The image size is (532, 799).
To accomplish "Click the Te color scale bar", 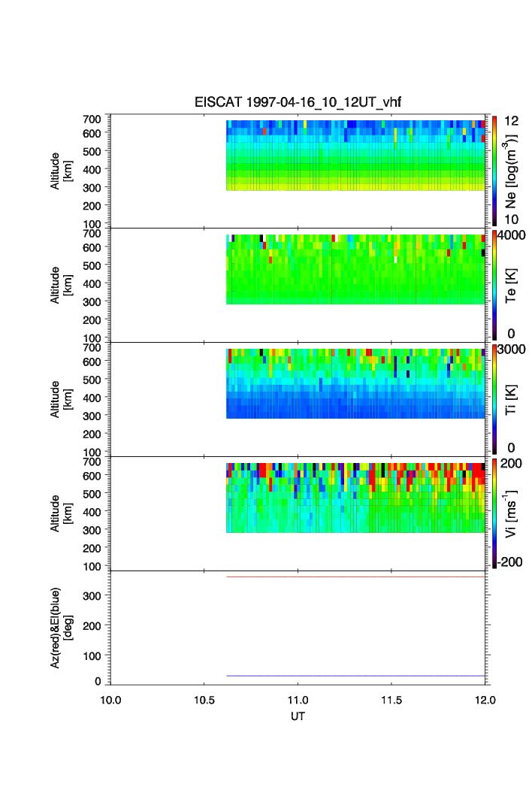I will click(494, 285).
